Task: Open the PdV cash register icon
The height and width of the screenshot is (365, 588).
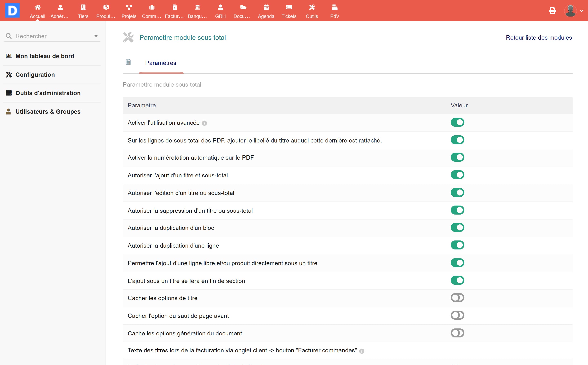Action: point(335,8)
